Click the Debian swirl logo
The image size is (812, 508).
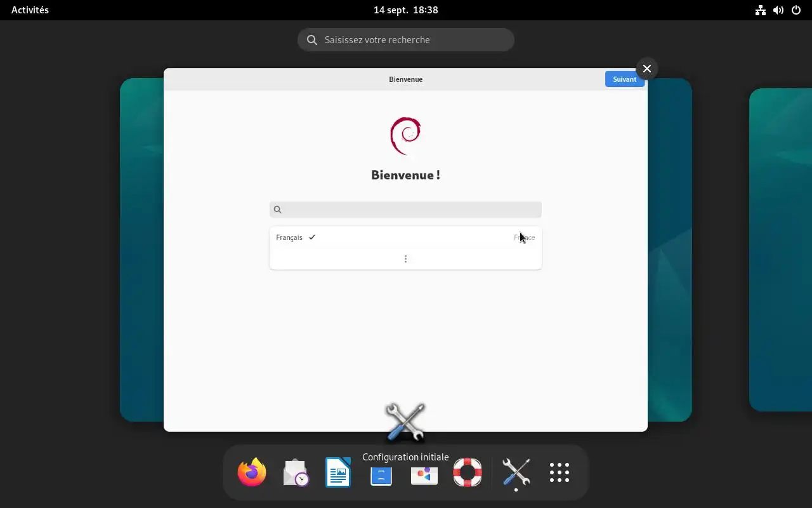coord(406,136)
